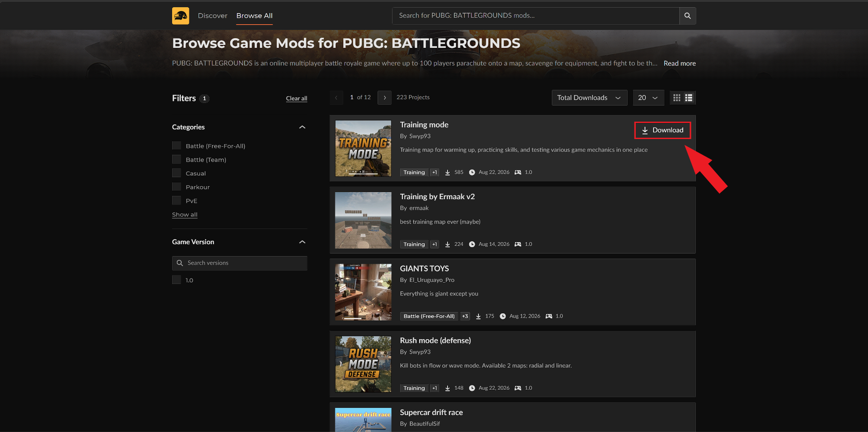Viewport: 868px width, 432px height.
Task: Click the PUBG helmet logo icon
Action: 181,16
